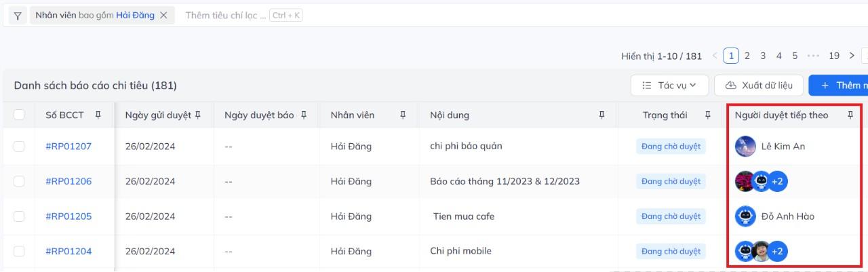This screenshot has width=868, height=272.
Task: Open page 2 of results
Action: click(747, 56)
